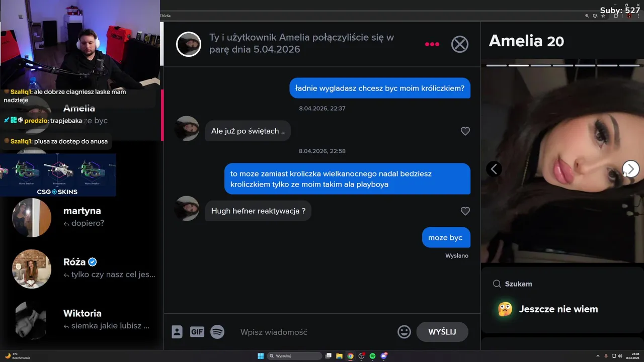Click the WYŚLIJ send button
This screenshot has width=644, height=362.
point(442,332)
